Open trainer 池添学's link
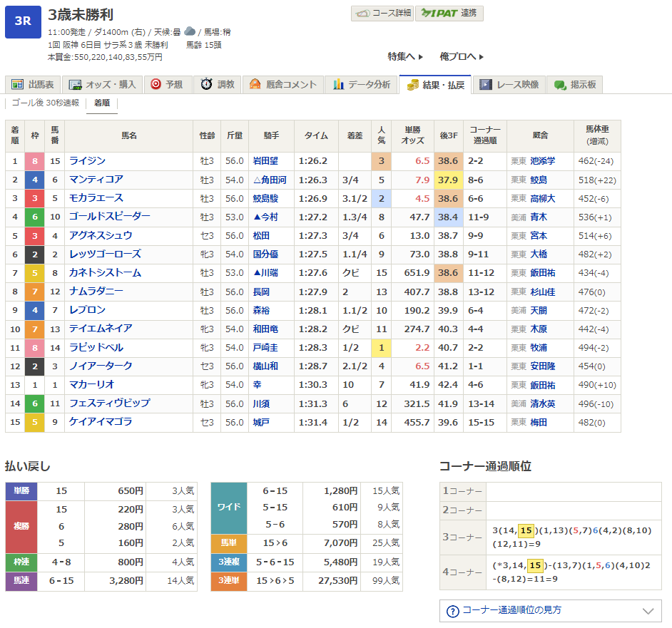672x628 pixels. pos(542,161)
